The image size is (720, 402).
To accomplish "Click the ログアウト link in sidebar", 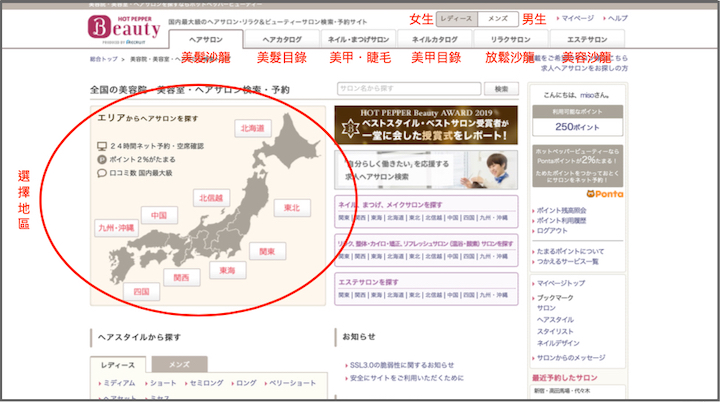I will [555, 230].
